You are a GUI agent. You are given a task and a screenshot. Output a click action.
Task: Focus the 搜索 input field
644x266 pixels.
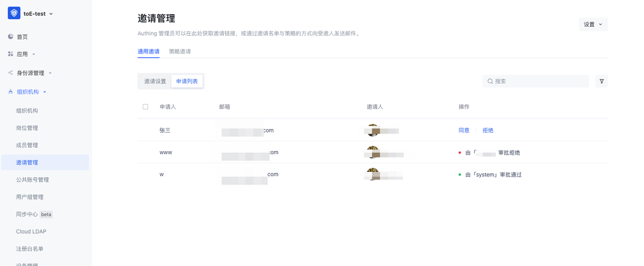click(x=538, y=81)
